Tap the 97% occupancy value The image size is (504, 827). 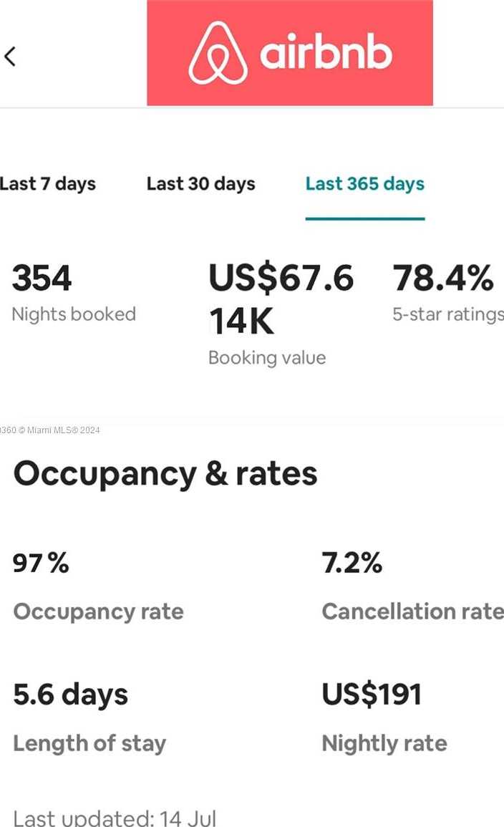pos(41,564)
